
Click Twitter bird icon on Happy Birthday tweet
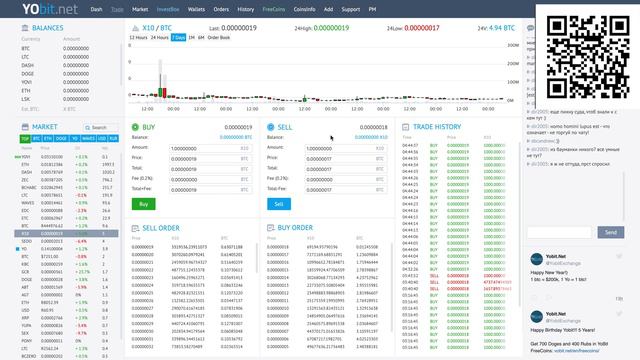(619, 314)
